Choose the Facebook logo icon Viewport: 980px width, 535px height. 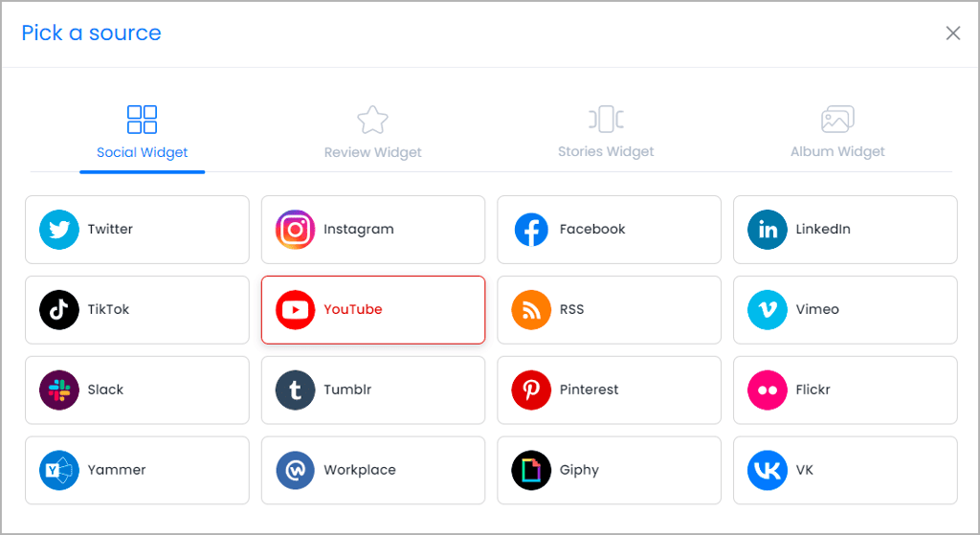click(531, 230)
